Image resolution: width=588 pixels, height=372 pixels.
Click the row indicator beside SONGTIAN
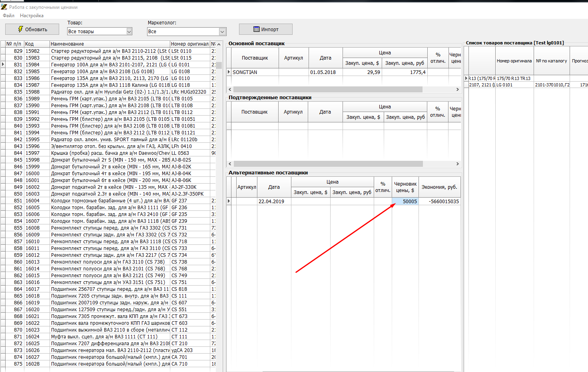[x=229, y=72]
